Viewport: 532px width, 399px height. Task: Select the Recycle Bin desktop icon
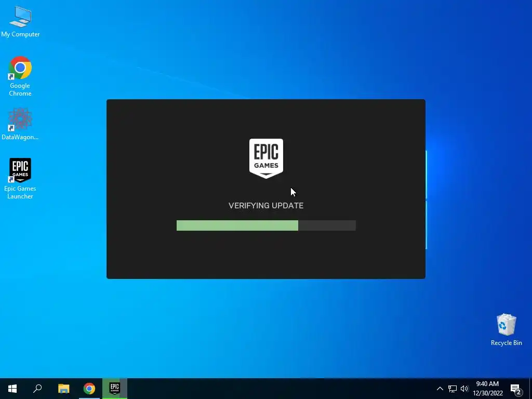(x=506, y=330)
